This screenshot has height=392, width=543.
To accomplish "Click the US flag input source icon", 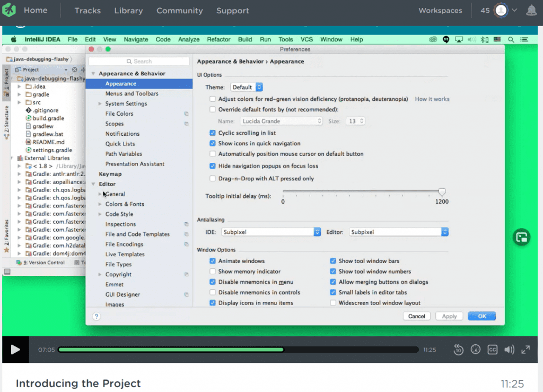I will 497,39.
